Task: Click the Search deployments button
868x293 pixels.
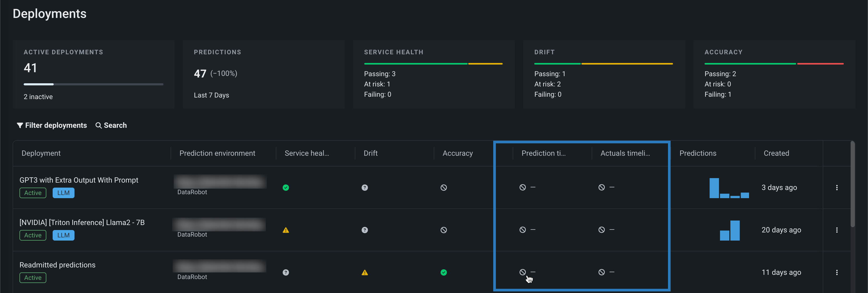Action: pyautogui.click(x=111, y=125)
